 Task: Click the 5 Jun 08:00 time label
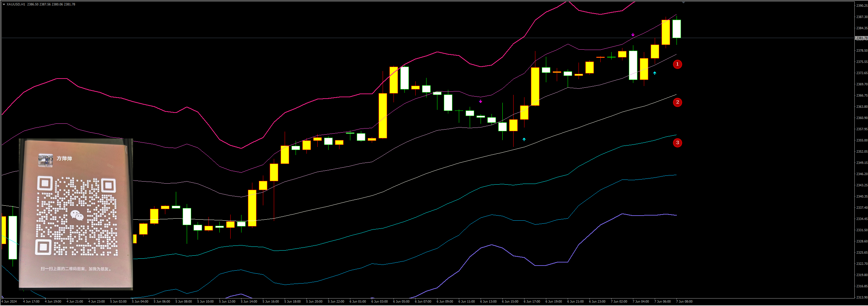(x=184, y=302)
